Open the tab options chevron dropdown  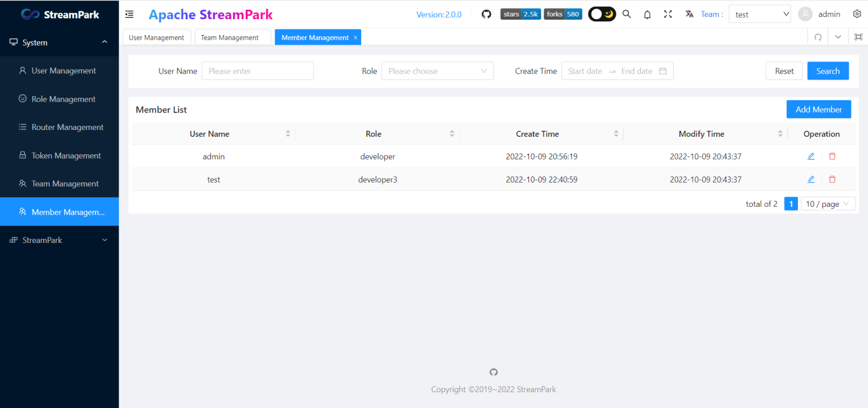(838, 37)
